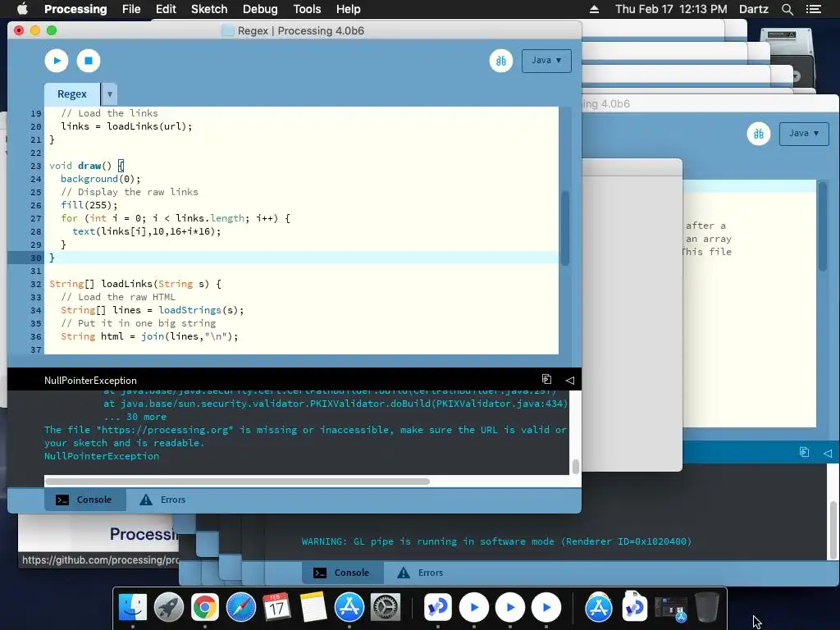840x630 pixels.
Task: Open the Help menu
Action: [348, 9]
